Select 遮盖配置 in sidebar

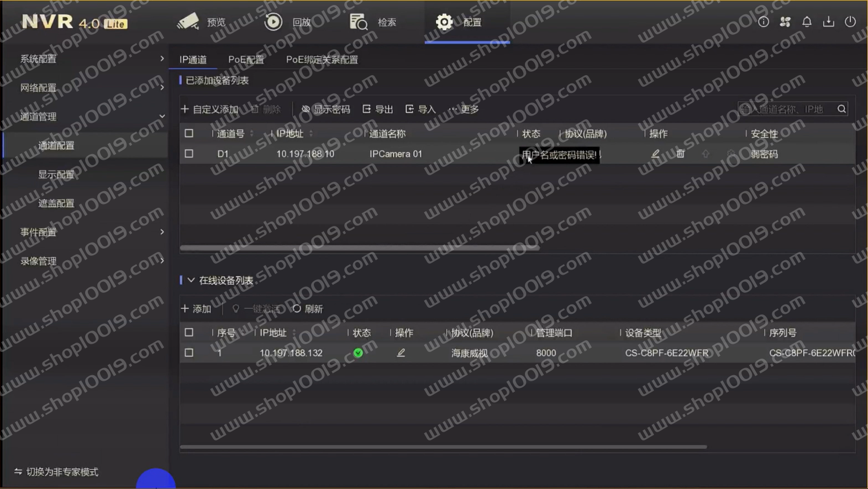tap(56, 203)
